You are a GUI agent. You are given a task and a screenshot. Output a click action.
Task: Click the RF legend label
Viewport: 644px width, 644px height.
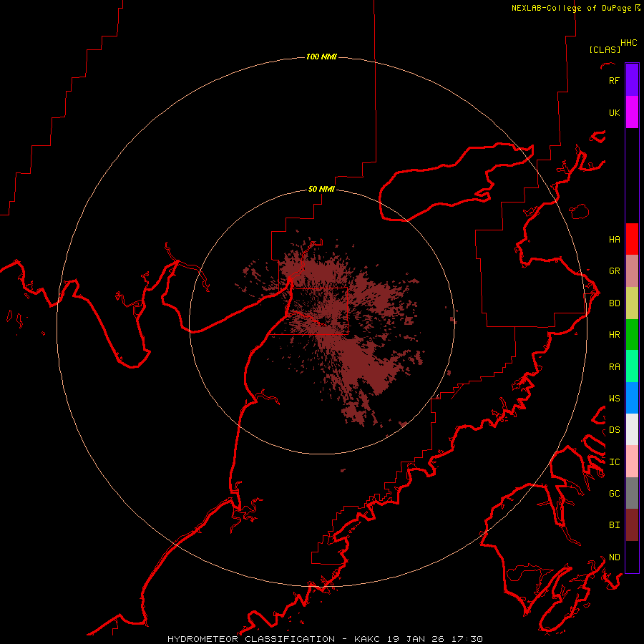point(614,80)
